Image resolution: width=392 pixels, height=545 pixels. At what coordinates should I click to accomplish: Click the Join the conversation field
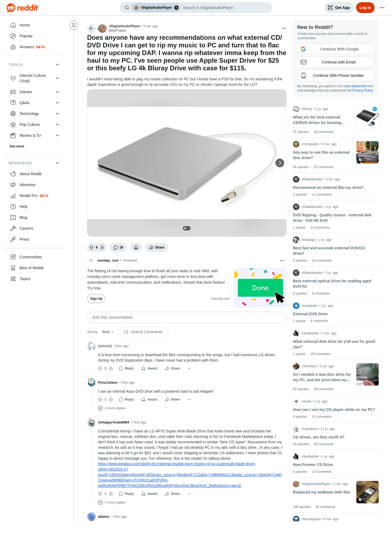tap(187, 317)
